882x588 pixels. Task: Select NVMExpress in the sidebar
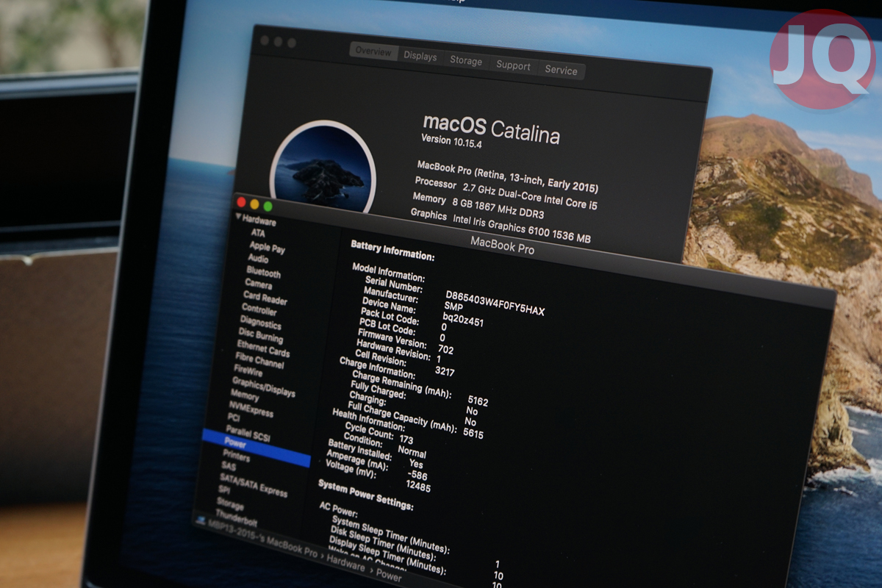point(251,409)
